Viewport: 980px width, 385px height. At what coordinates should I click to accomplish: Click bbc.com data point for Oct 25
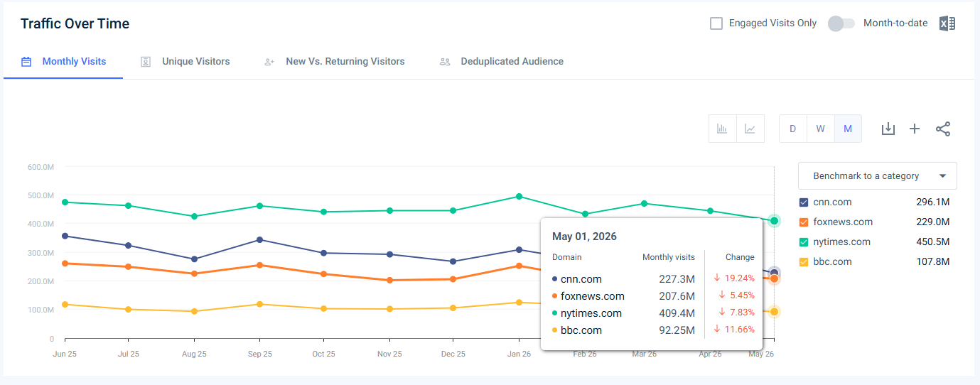tap(323, 308)
